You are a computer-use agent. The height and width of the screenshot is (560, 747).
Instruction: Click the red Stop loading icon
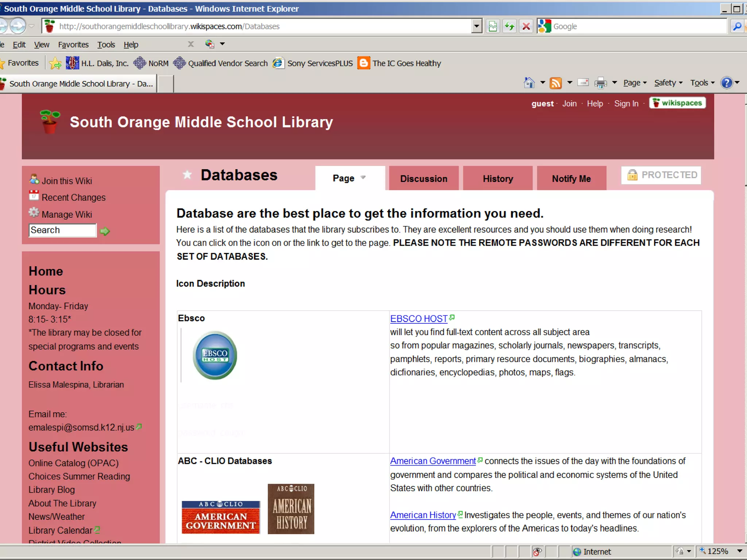526,26
